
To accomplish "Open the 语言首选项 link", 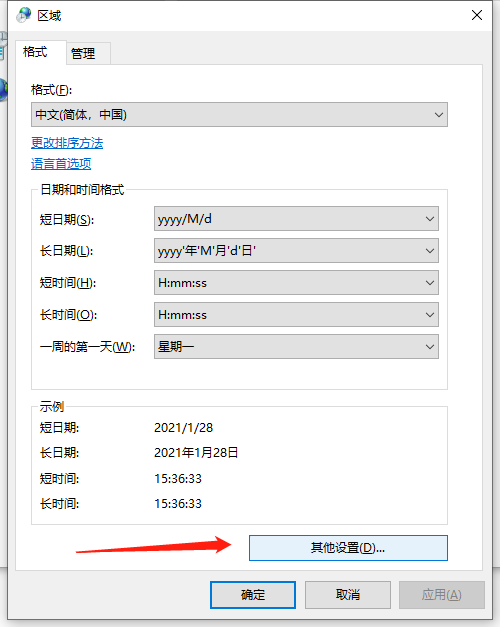I will (x=61, y=164).
